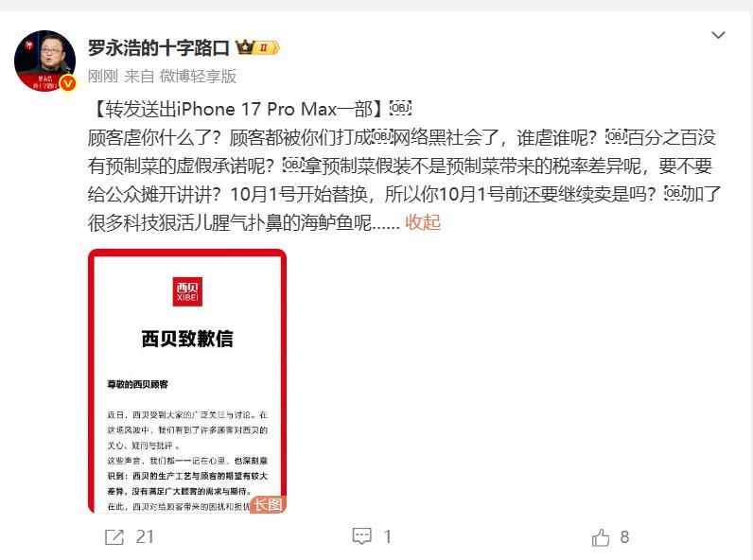
Task: Expand the post options chevron at top right
Action: pos(718,35)
